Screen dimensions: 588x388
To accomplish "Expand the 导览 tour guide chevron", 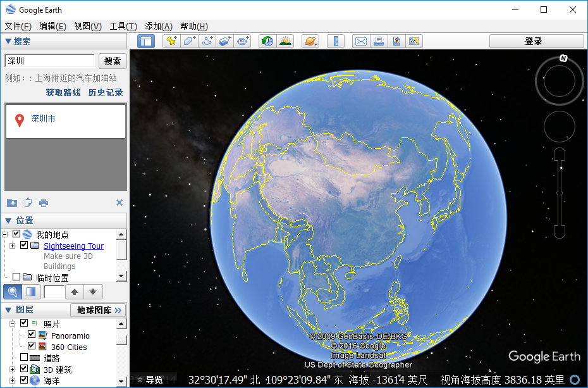I will click(x=140, y=379).
